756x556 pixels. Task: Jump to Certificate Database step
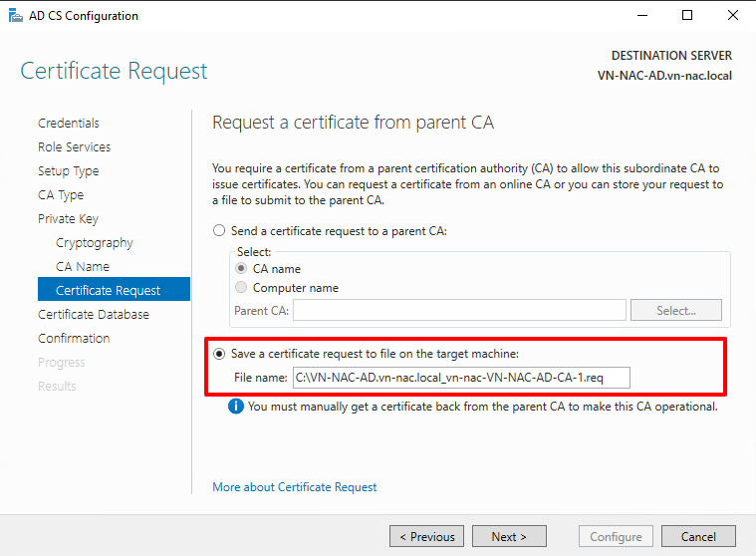tap(94, 315)
